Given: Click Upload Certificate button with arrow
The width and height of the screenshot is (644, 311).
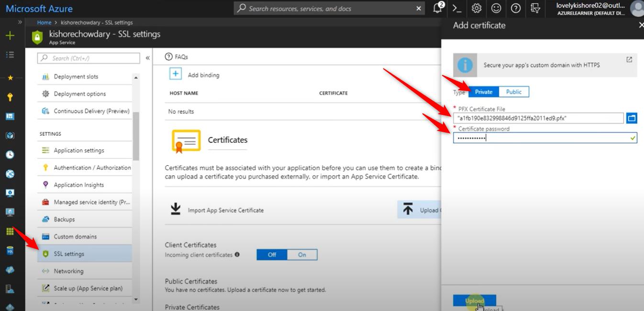Looking at the screenshot, I should coord(419,210).
